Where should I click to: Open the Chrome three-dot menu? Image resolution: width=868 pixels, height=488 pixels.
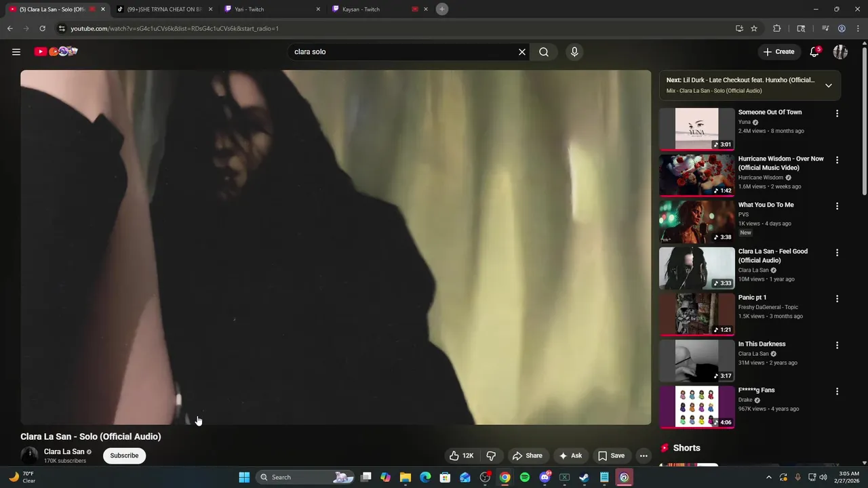[x=858, y=28]
